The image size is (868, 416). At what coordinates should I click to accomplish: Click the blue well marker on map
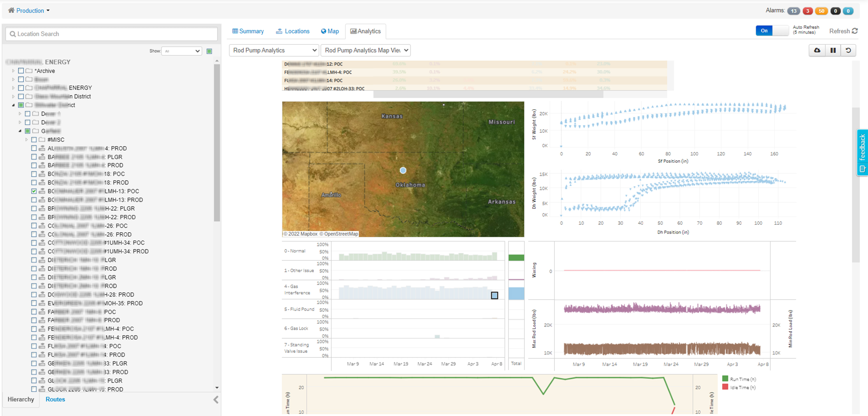[403, 170]
